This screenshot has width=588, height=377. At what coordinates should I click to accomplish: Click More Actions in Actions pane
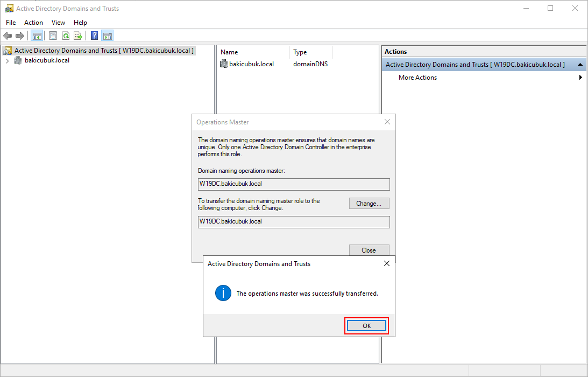tap(417, 78)
